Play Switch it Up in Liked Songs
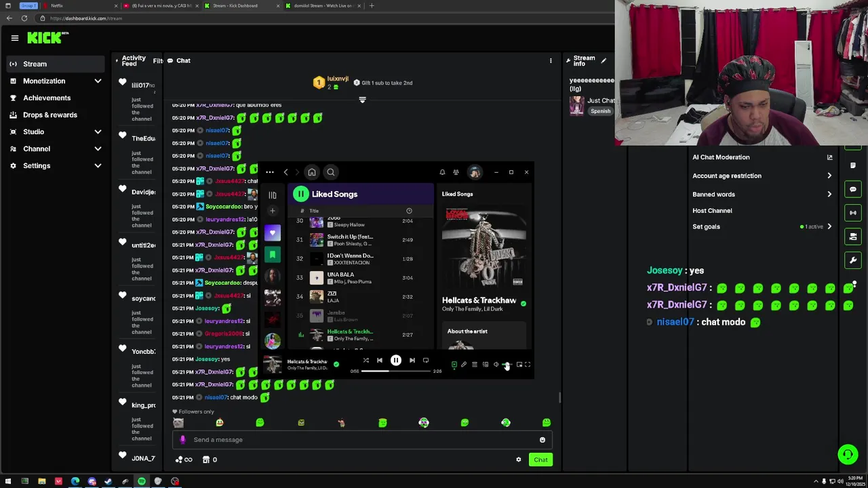 coord(360,240)
